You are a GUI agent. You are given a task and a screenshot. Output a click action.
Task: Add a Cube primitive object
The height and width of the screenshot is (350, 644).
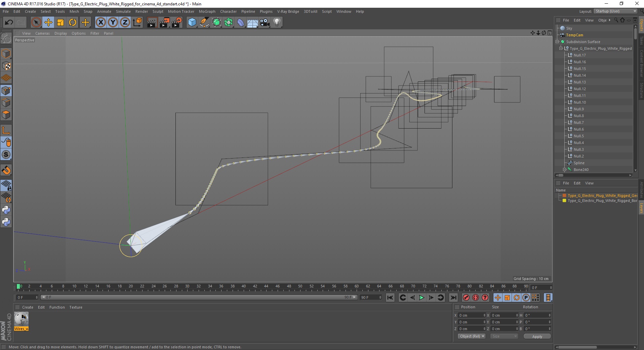click(x=192, y=23)
